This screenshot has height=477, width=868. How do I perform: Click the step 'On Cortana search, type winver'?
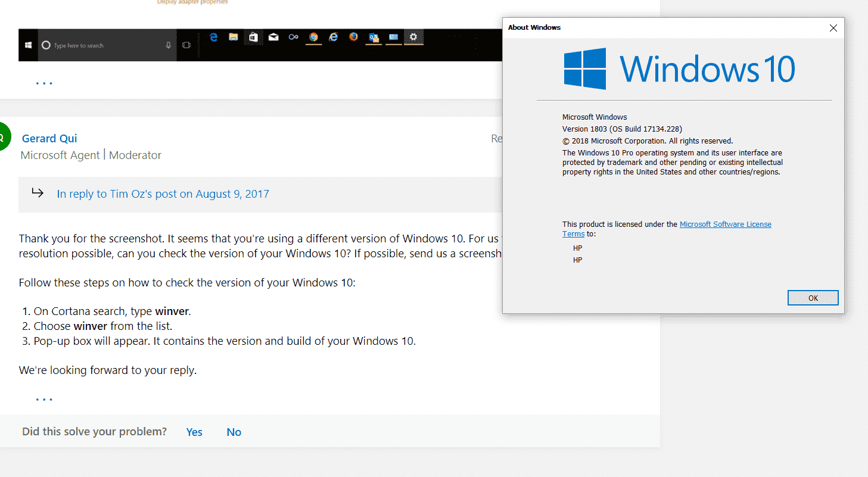coord(112,311)
